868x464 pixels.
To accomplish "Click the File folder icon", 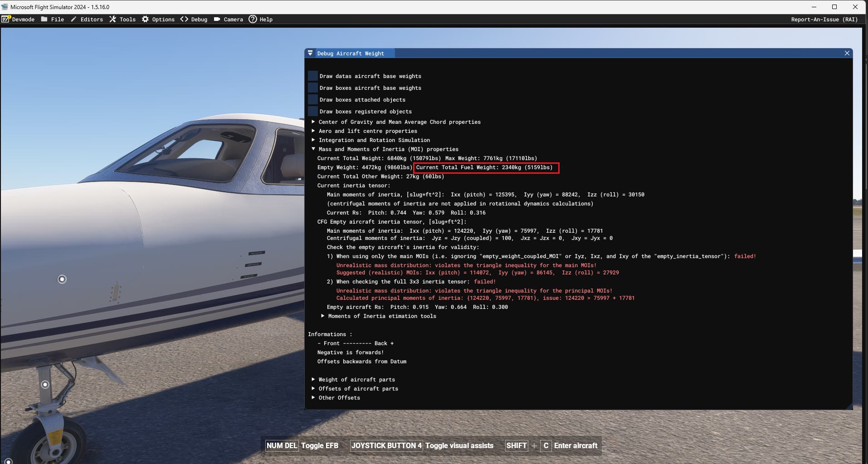I will pos(44,19).
